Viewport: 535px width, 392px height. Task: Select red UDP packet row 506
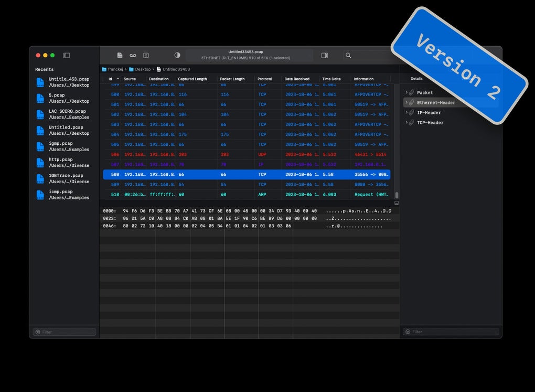click(247, 155)
